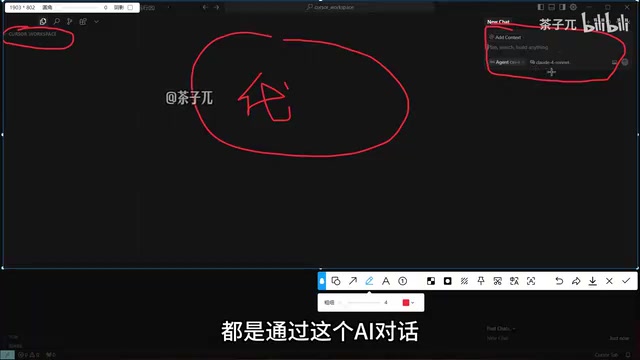The width and height of the screenshot is (640, 360).
Task: Go forward with the right navigation arrow
Action: 216,7
